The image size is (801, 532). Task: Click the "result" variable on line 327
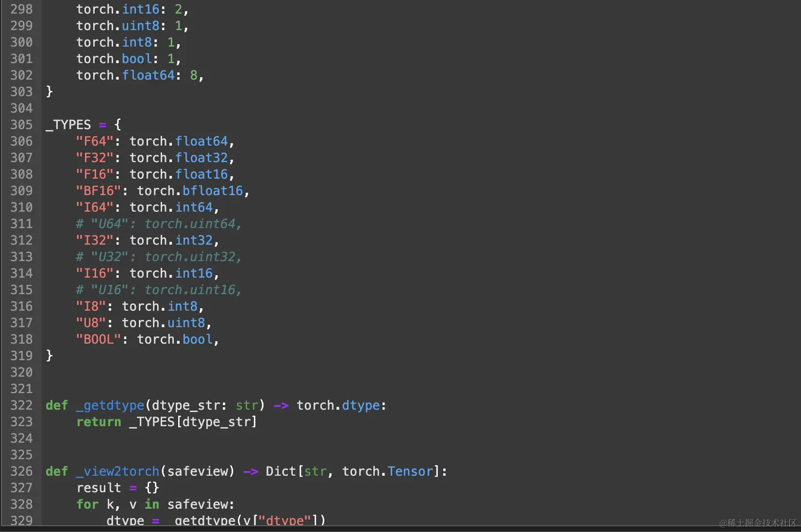(99, 488)
